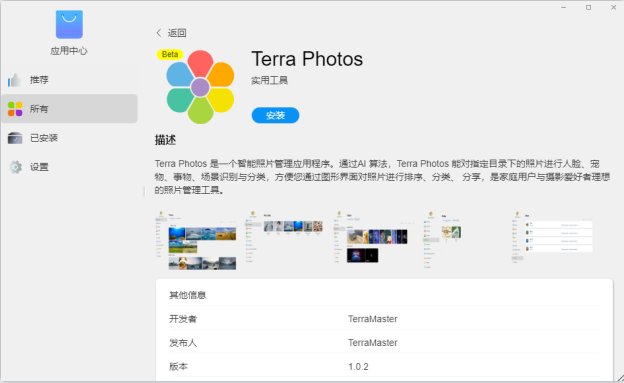Open the 设置 sidebar section
Image resolution: width=624 pixels, height=383 pixels.
point(69,167)
